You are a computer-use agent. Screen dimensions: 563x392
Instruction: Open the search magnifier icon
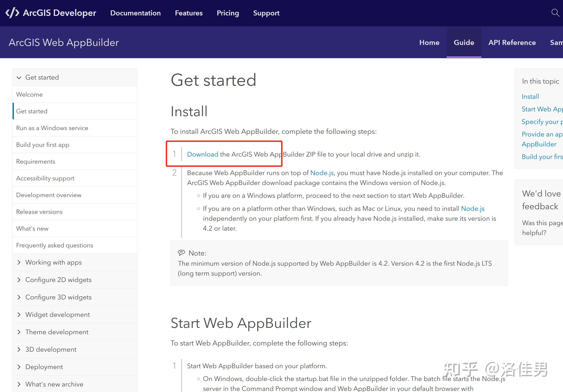click(555, 13)
